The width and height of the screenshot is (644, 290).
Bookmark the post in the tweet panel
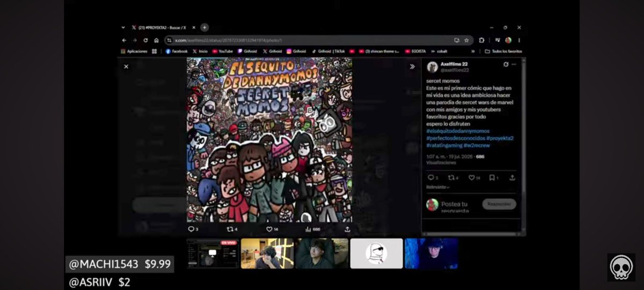[492, 177]
